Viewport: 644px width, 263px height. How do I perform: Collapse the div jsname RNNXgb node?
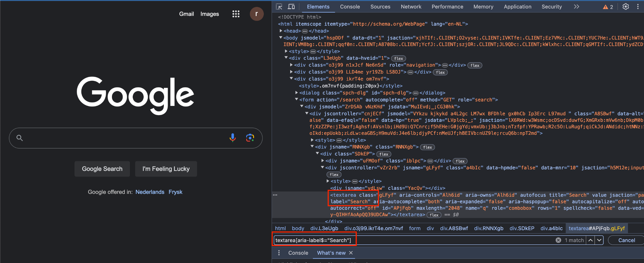pos(312,146)
